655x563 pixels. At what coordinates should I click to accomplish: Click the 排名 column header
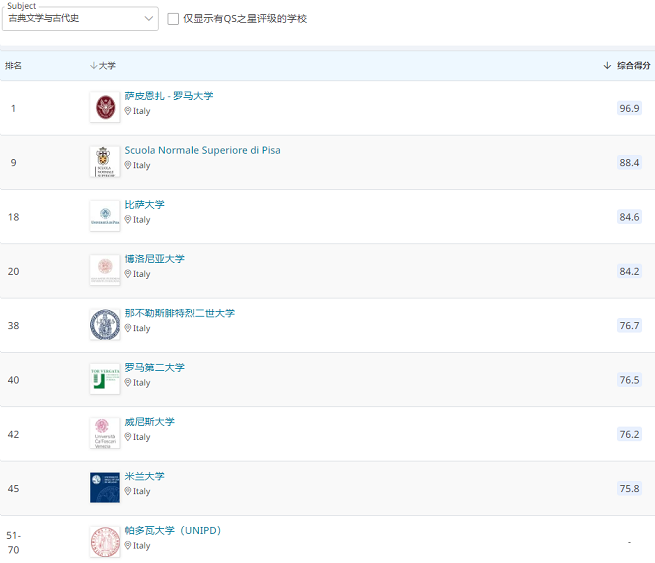[13, 66]
